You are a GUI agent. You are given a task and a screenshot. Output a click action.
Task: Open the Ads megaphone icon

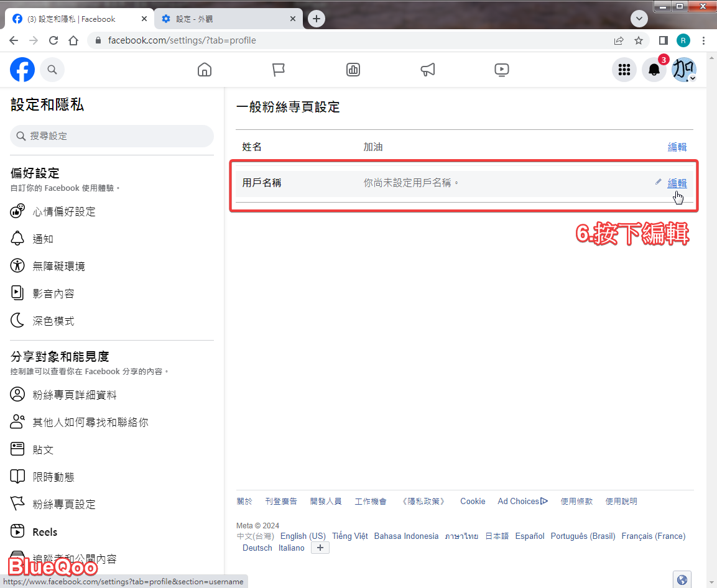(428, 70)
